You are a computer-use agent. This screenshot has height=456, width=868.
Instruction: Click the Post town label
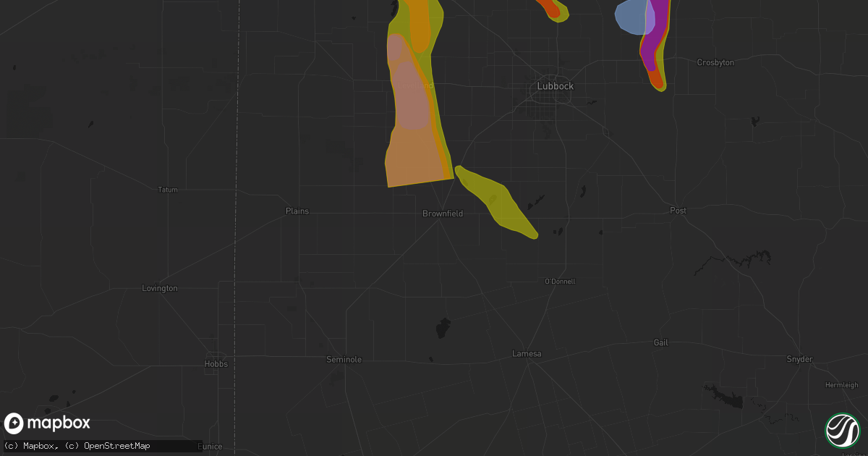(678, 211)
